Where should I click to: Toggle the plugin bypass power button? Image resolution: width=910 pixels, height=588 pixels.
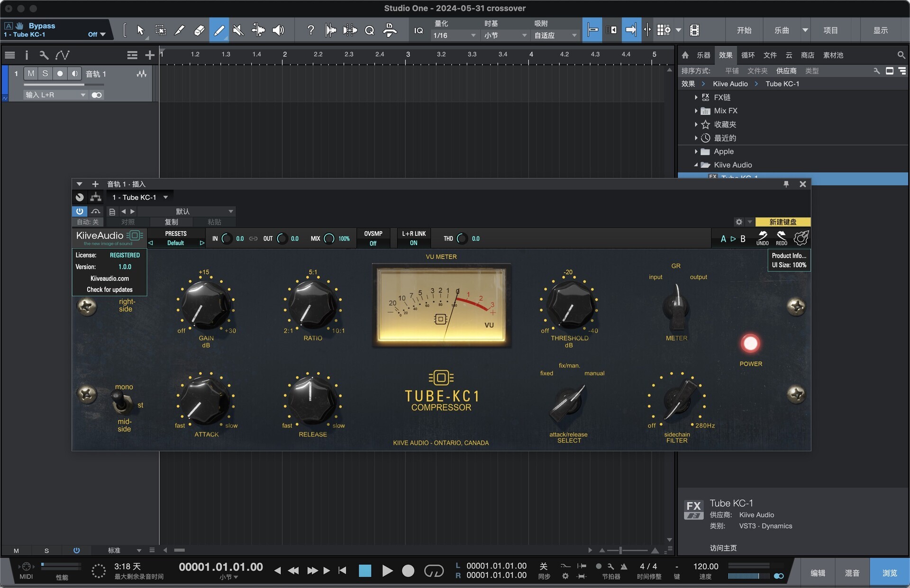coord(79,211)
